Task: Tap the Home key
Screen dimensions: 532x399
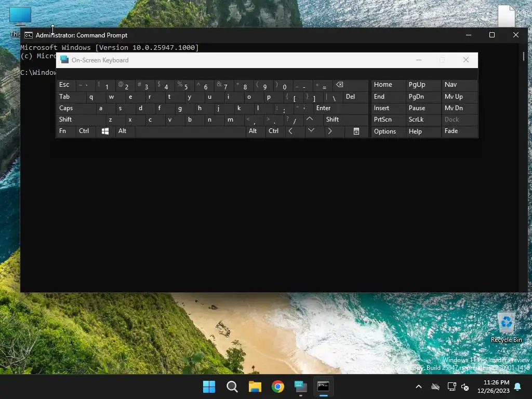Action: click(388, 85)
